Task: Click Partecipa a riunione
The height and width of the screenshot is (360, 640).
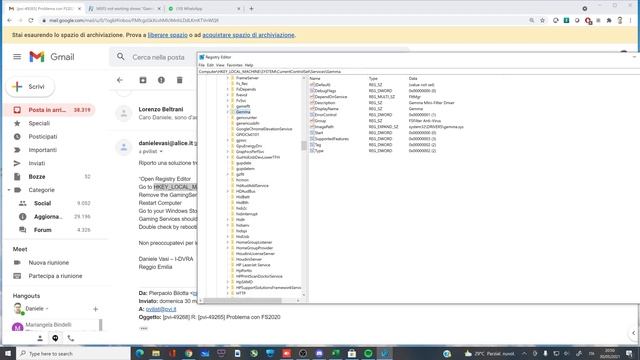Action: (55, 276)
